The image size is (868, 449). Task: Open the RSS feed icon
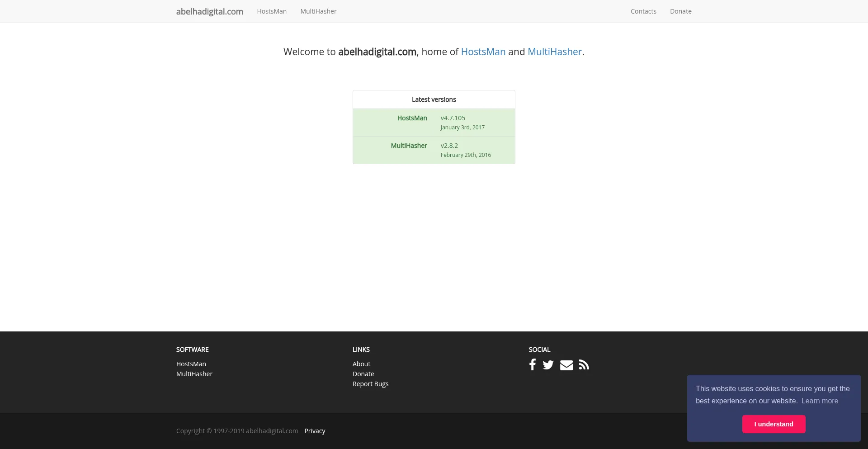(x=584, y=365)
